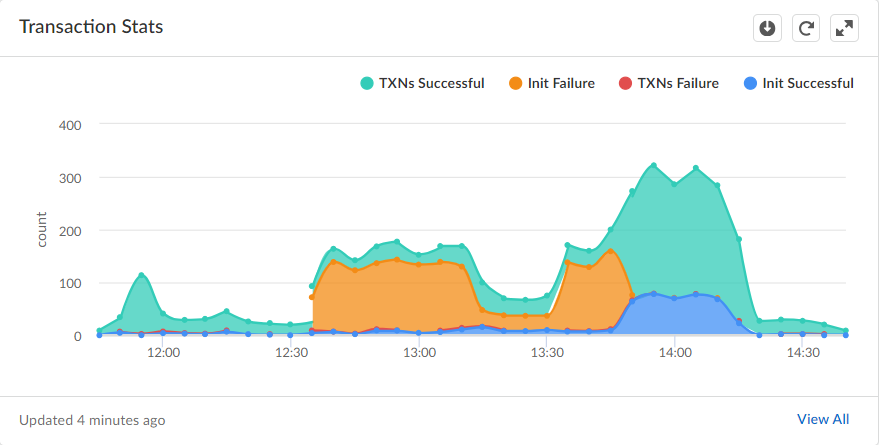Open the View All link
This screenshot has height=445, width=879.
823,419
